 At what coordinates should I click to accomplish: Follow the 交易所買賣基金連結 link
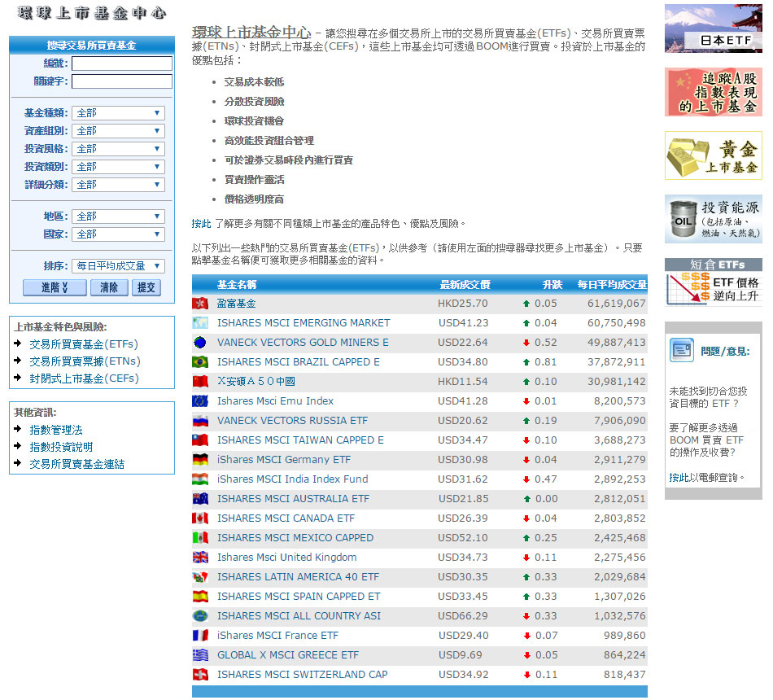[x=77, y=464]
